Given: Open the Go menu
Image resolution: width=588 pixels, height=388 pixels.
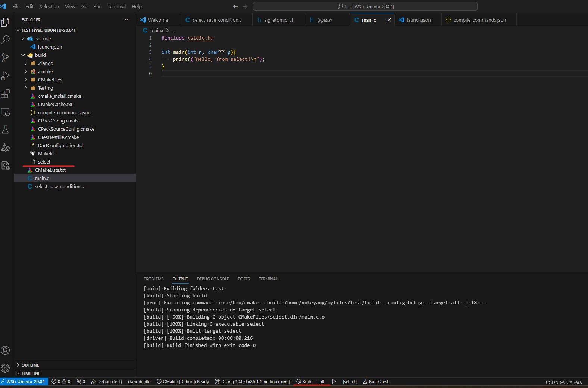Looking at the screenshot, I should pos(84,6).
